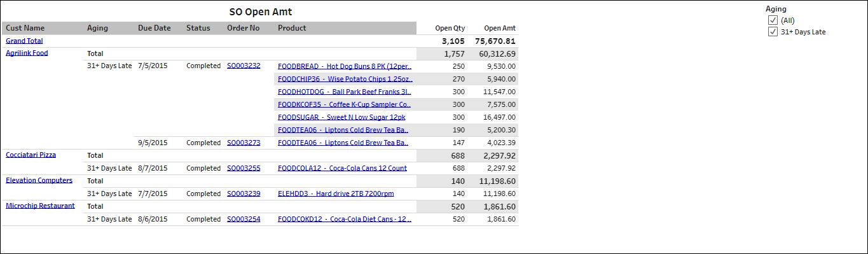Screen dimensions: 868x254
Task: Open the Cocciatari Pizza customer link
Action: [x=31, y=155]
